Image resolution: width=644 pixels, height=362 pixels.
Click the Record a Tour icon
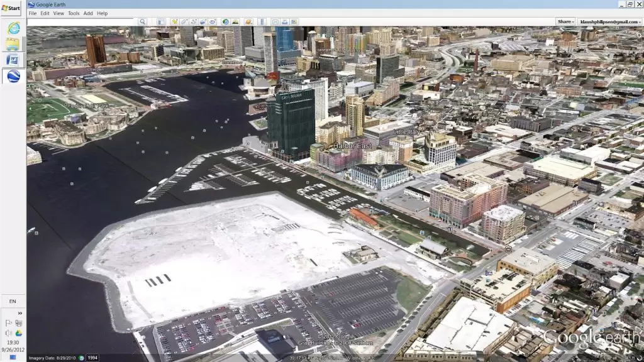click(213, 22)
